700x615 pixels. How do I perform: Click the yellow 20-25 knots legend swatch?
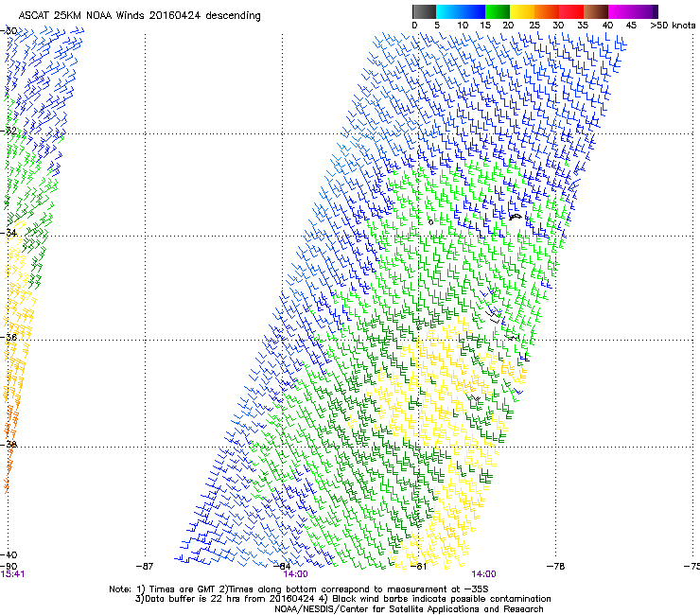coord(522,11)
